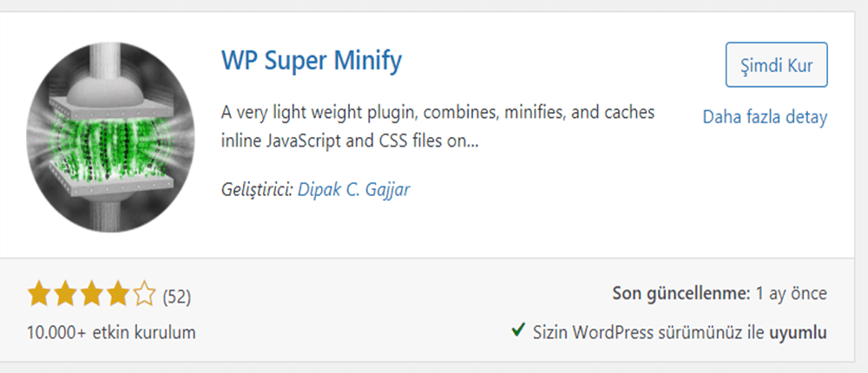Click the plugin description paragraph
The width and height of the screenshot is (868, 373).
437,127
